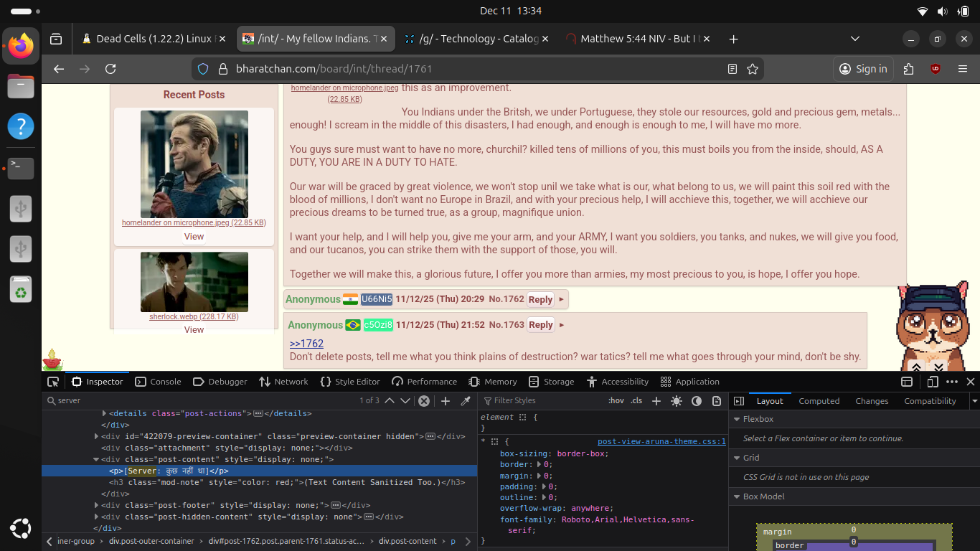Collapse the Flexbox section in Layout
This screenshot has height=551, width=980.
(x=737, y=419)
